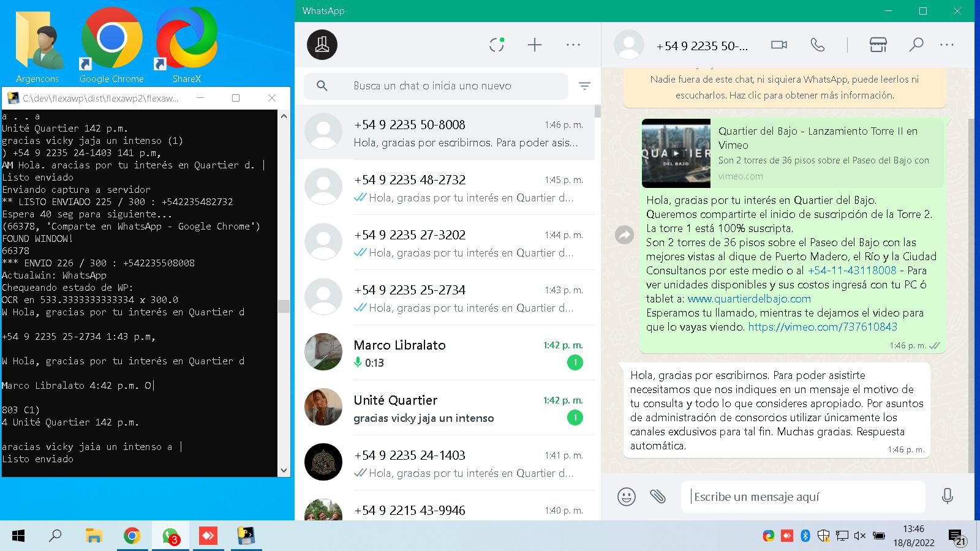The height and width of the screenshot is (551, 980).
Task: Open chat +54 9 2235 50-8008
Action: coord(445,133)
